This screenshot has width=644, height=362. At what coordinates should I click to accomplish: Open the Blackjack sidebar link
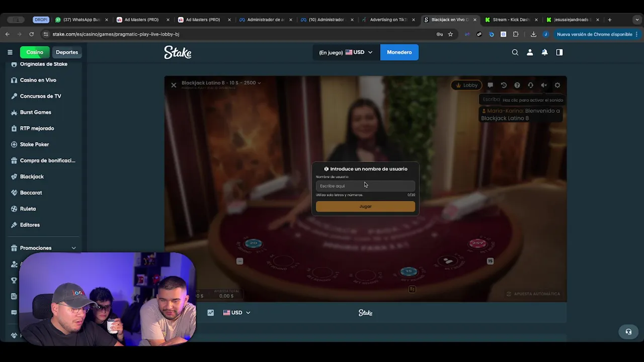32,176
